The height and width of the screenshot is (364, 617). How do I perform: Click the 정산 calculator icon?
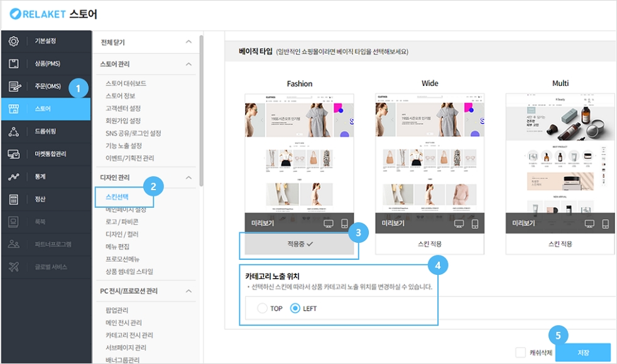click(14, 200)
